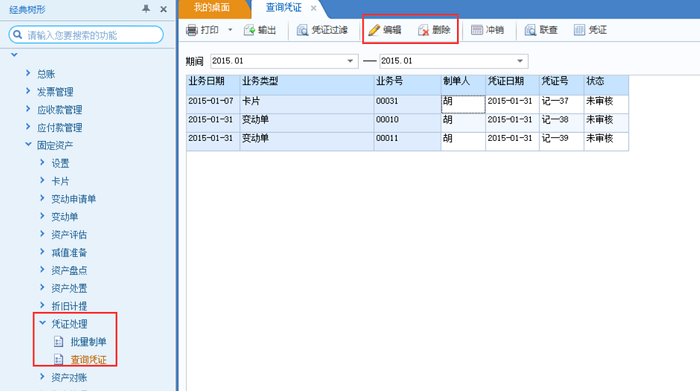Select the voucher row 记一38
700x391 pixels.
coord(407,121)
